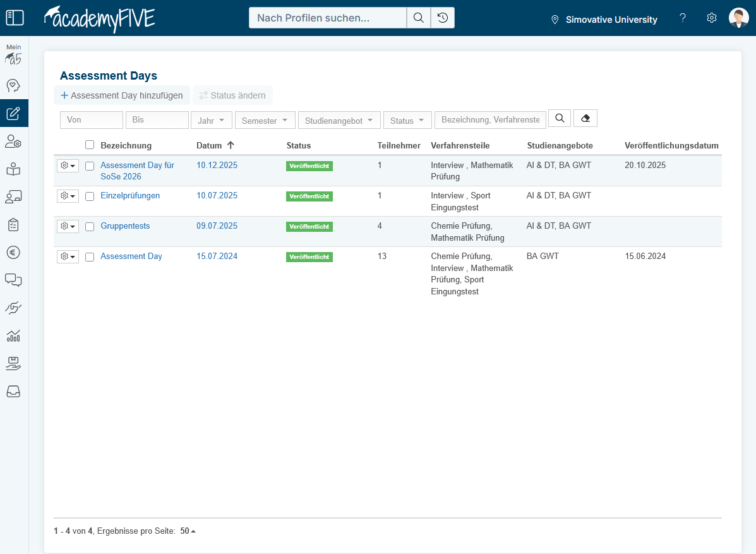Click the eraser icon to clear filters
Screen dimensions: 756x554
[x=585, y=118]
